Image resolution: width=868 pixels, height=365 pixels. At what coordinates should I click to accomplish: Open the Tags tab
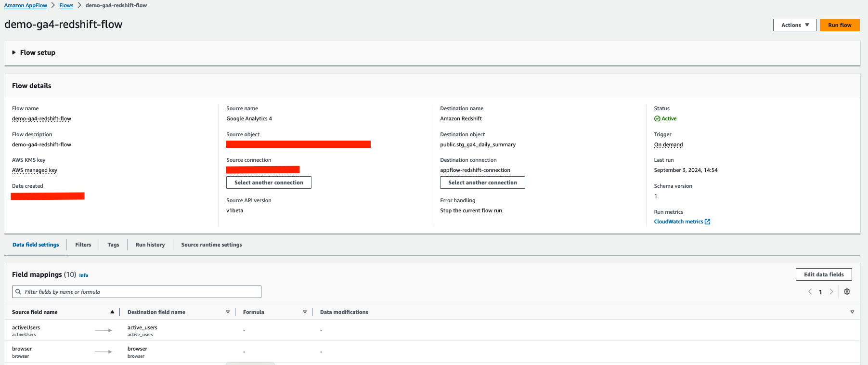pyautogui.click(x=113, y=245)
